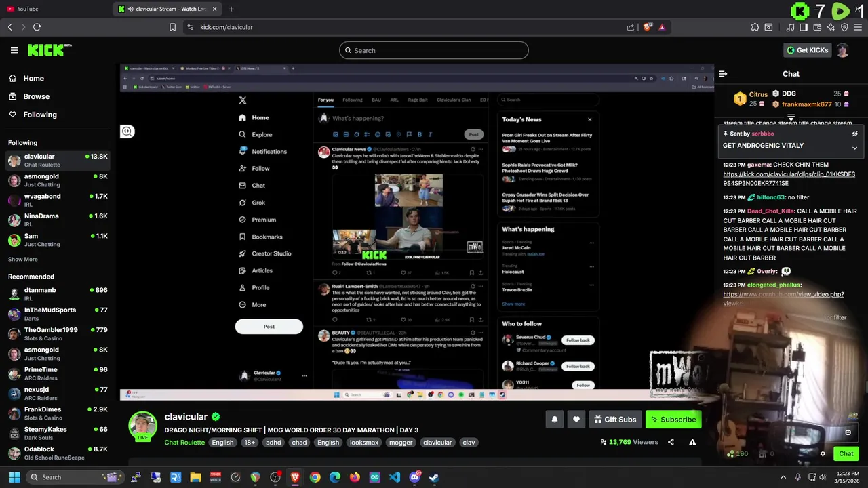Open chat settings gear icon
Image resolution: width=868 pixels, height=488 pixels.
tap(823, 454)
